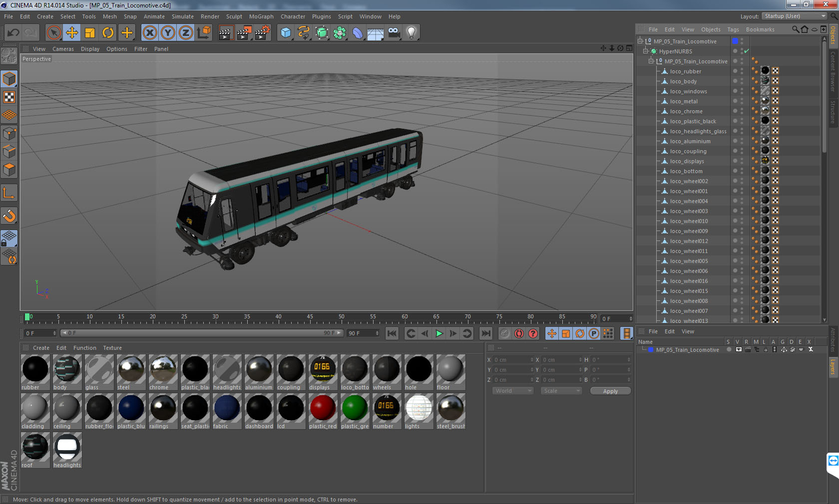Image resolution: width=839 pixels, height=504 pixels.
Task: Select the Add Light icon
Action: [x=411, y=32]
